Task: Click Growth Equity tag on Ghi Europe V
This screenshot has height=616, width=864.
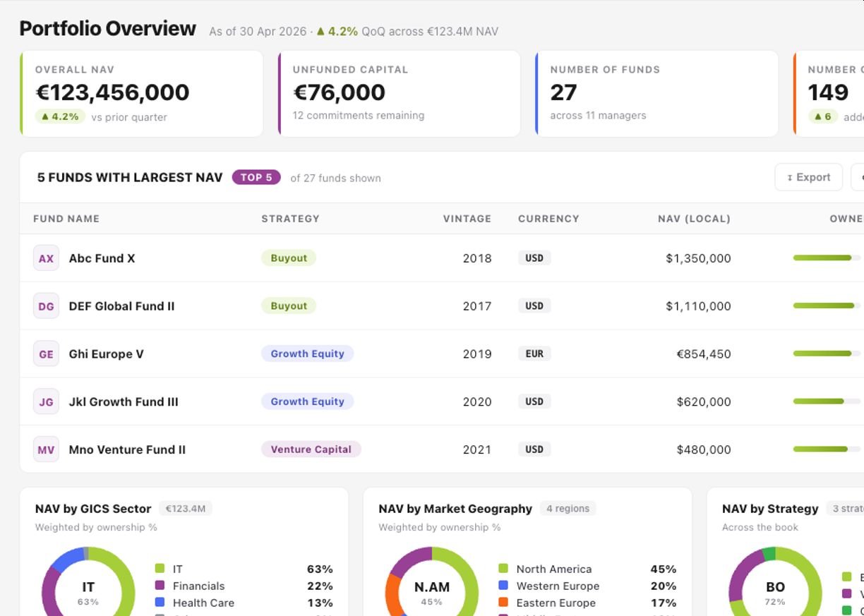Action: pos(307,354)
